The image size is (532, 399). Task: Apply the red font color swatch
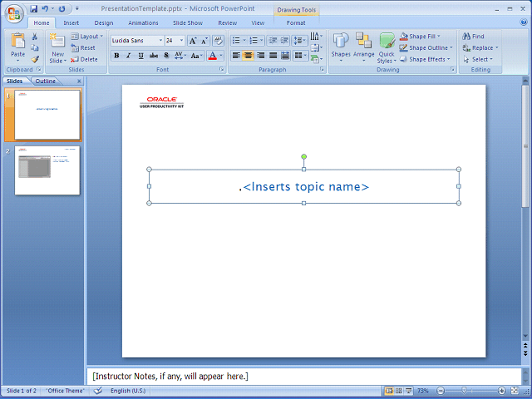tap(213, 56)
